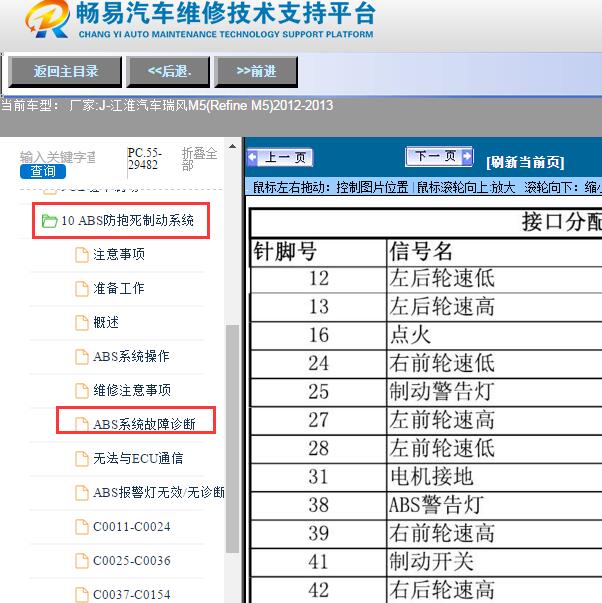Open the C0011-C0024 fault code item
The image size is (602, 603).
tap(132, 526)
